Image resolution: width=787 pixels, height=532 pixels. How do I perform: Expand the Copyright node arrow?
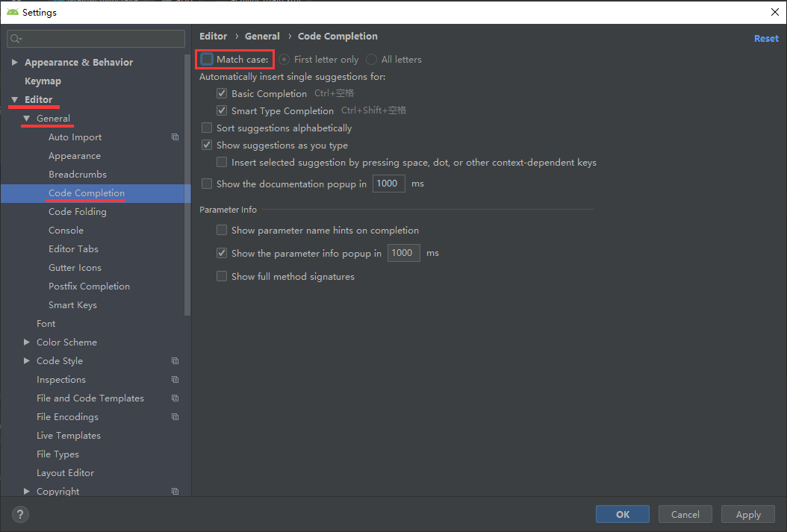27,492
